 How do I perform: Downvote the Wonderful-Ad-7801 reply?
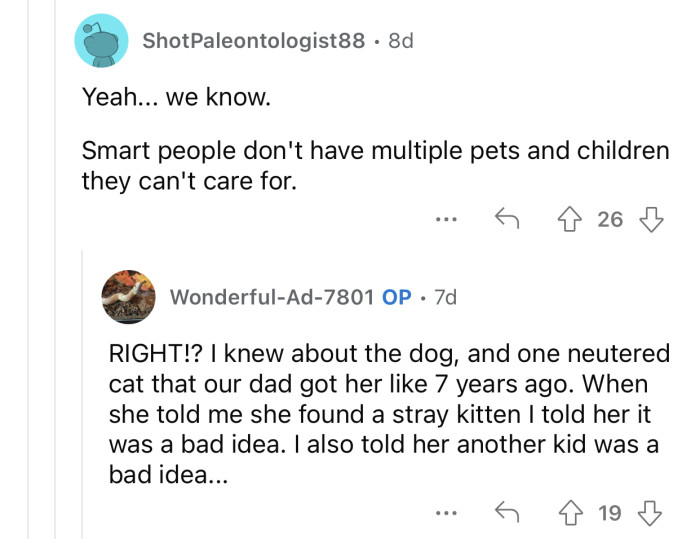tap(651, 513)
